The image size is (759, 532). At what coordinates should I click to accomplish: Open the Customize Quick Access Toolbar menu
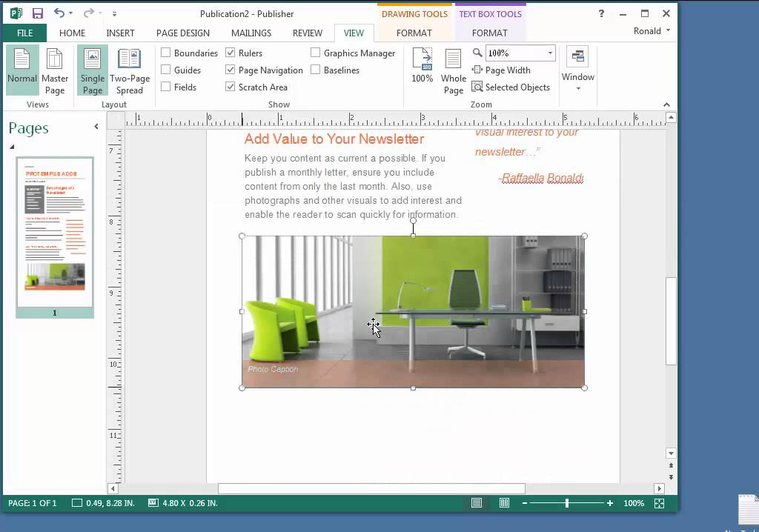114,14
